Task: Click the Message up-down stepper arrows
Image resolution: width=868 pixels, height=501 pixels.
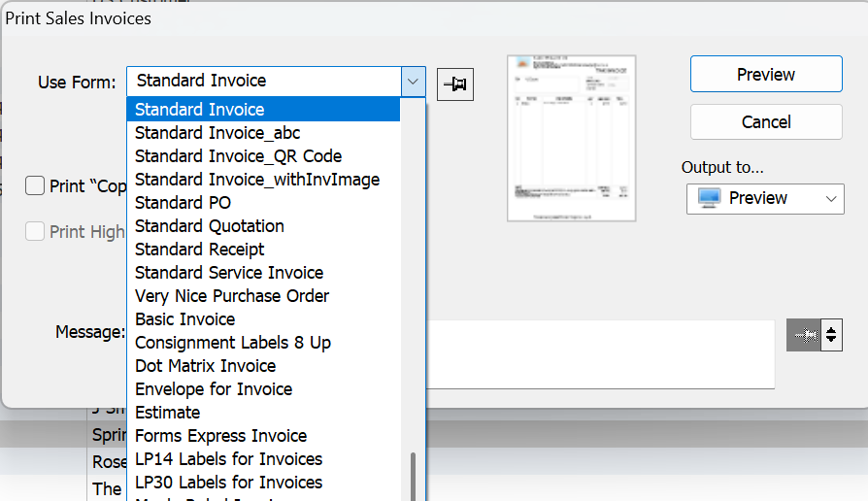Action: [x=831, y=335]
